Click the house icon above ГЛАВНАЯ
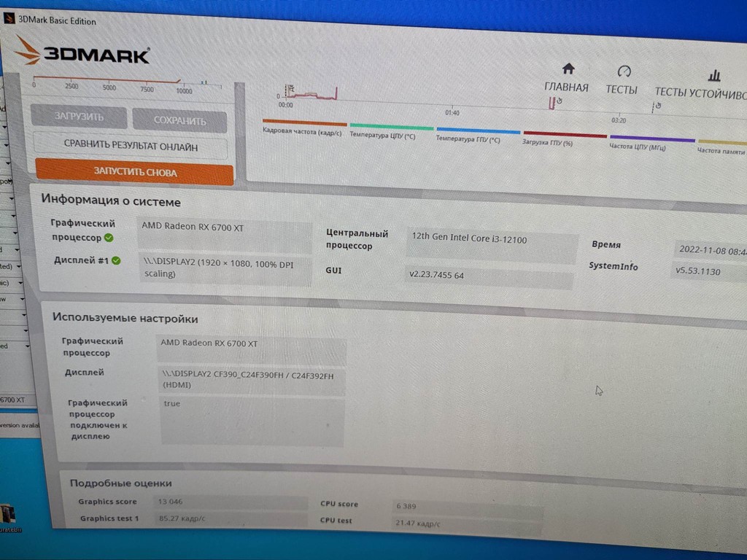The height and width of the screenshot is (560, 747). click(568, 69)
